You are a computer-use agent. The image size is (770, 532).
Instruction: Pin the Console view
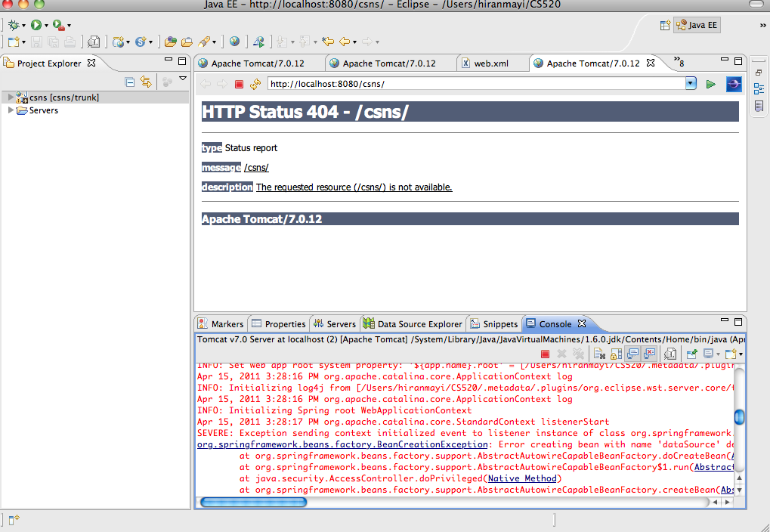[x=691, y=354]
